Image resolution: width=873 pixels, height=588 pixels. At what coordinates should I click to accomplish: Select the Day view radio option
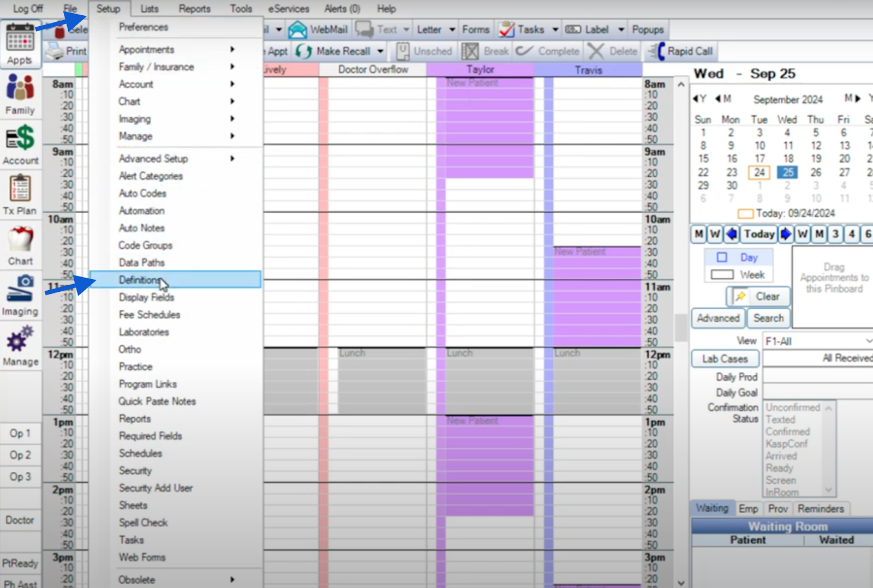pos(722,257)
